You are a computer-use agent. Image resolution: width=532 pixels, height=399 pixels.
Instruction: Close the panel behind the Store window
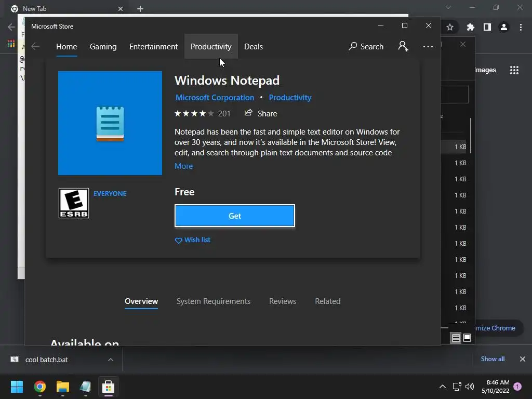(463, 45)
